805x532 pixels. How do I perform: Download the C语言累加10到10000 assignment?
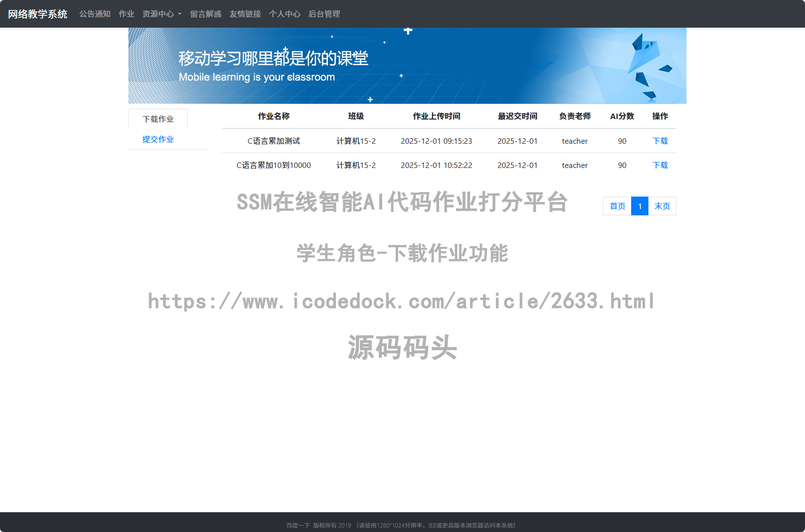click(660, 165)
